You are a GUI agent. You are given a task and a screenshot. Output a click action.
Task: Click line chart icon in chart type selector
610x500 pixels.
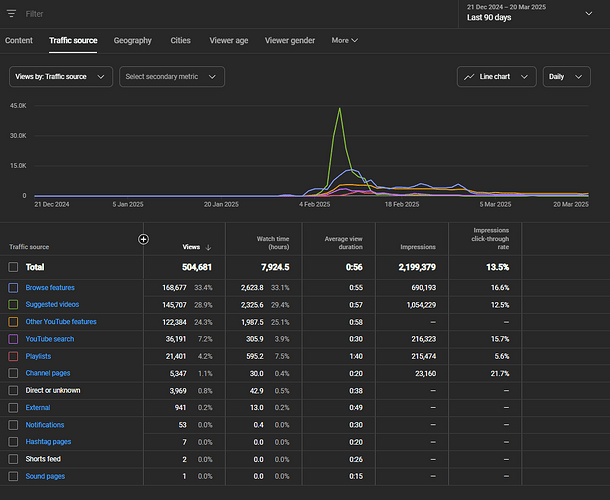[470, 77]
